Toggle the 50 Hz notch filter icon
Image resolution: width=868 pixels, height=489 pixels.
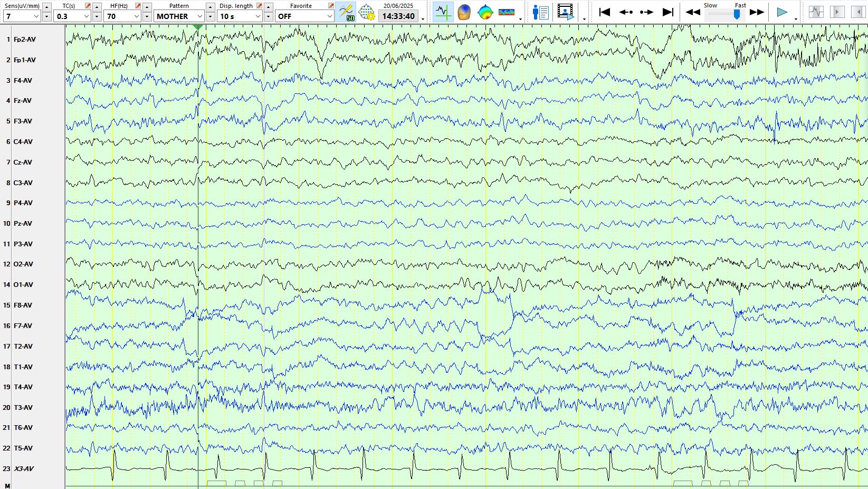tap(346, 12)
